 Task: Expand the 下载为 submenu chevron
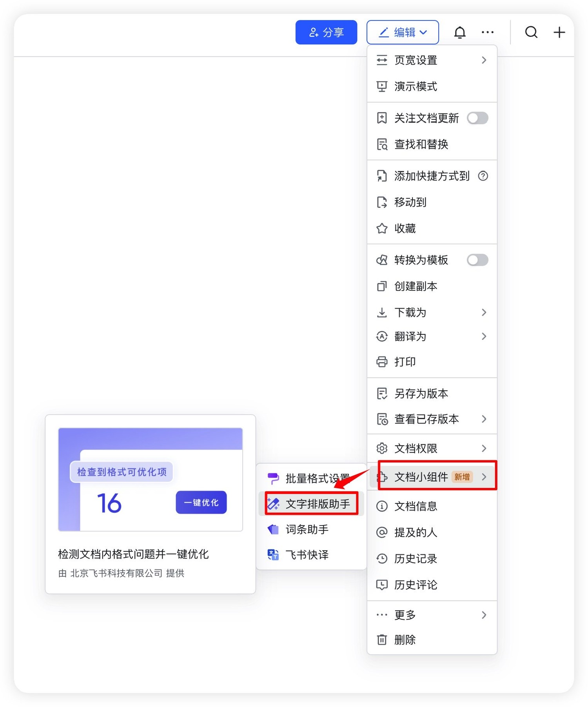coord(484,313)
